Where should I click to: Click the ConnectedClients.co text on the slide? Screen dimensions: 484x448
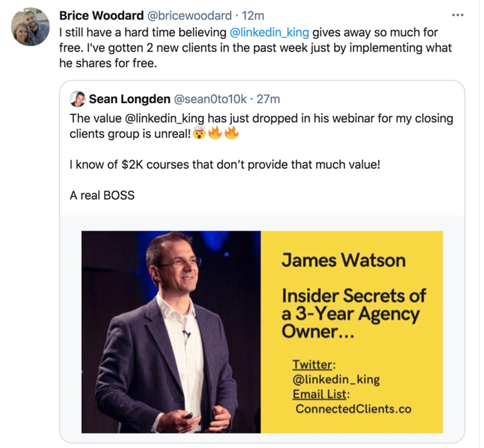(x=353, y=409)
